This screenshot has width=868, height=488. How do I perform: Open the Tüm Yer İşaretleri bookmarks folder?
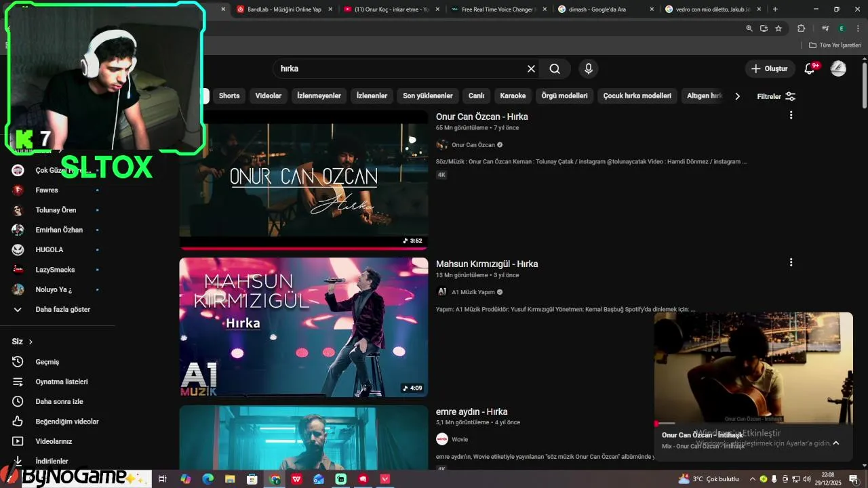(835, 45)
